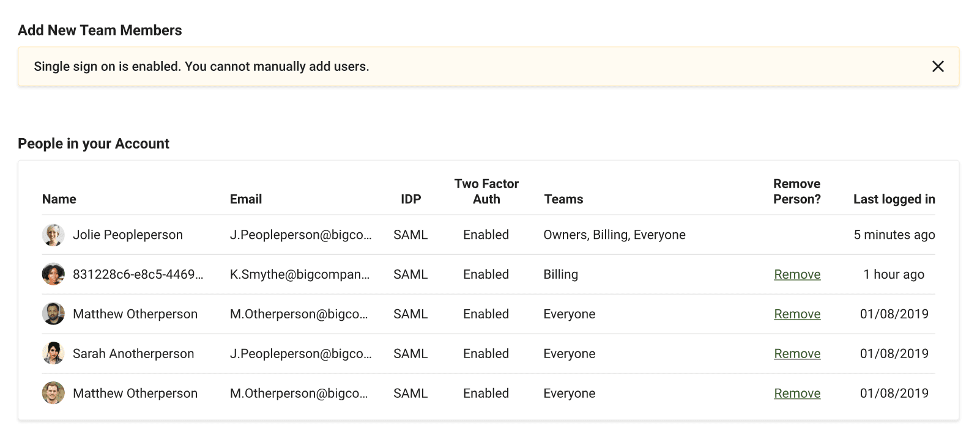This screenshot has height=440, width=980.
Task: Select the Teams column header
Action: click(563, 199)
